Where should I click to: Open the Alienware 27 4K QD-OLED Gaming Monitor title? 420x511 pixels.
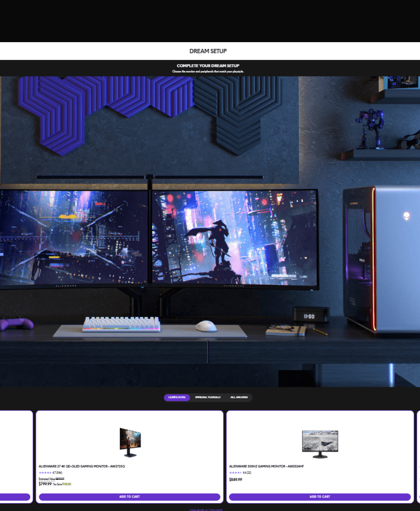(x=82, y=467)
